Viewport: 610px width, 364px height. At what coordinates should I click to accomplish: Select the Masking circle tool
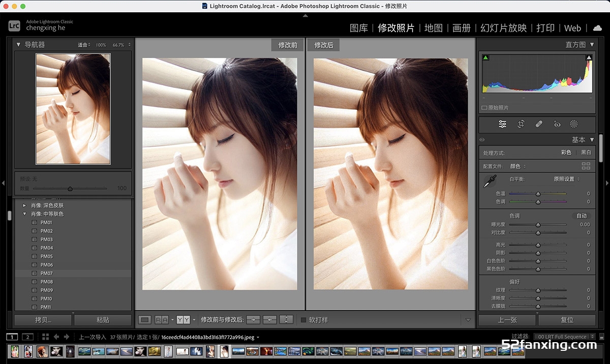point(574,124)
